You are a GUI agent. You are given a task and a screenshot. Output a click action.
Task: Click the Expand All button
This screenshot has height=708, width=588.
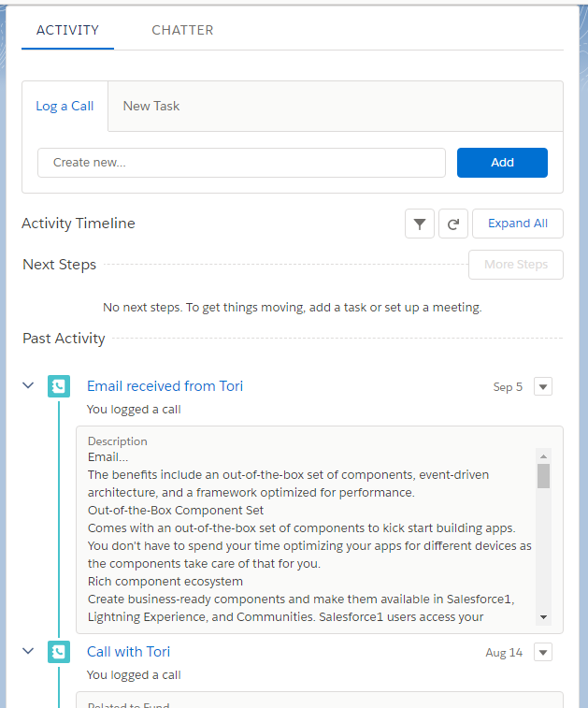518,224
